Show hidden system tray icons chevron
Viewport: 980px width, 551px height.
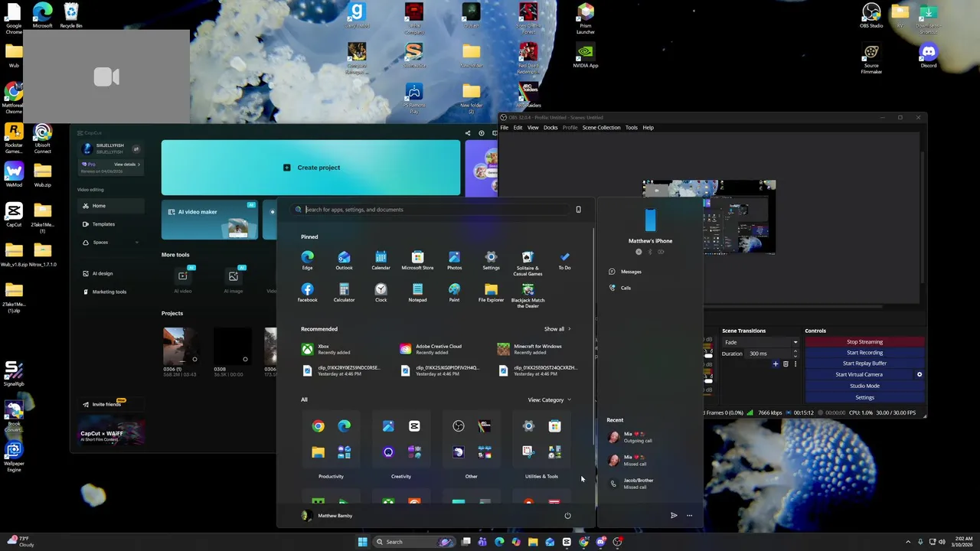click(x=908, y=542)
